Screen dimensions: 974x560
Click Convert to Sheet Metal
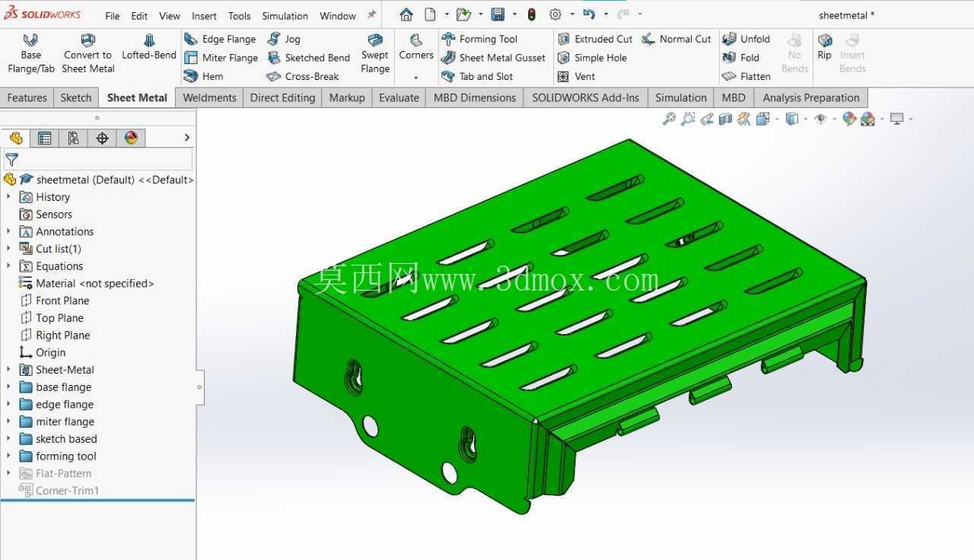[x=88, y=53]
